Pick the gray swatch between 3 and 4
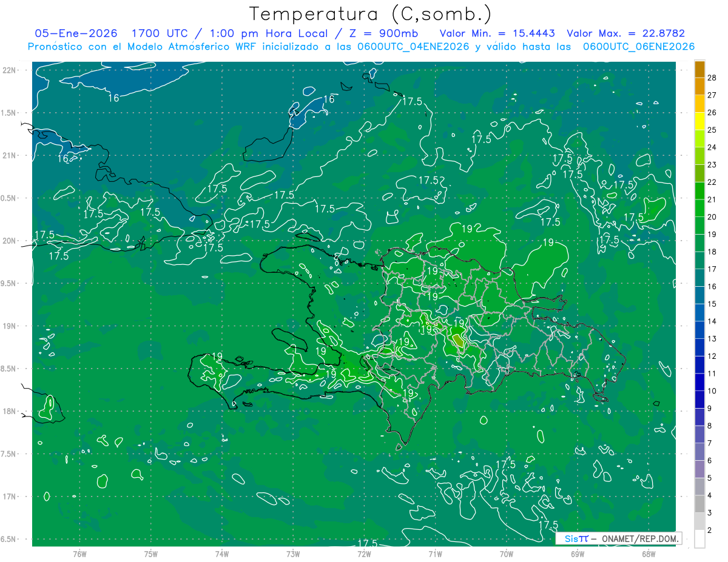 pyautogui.click(x=699, y=504)
